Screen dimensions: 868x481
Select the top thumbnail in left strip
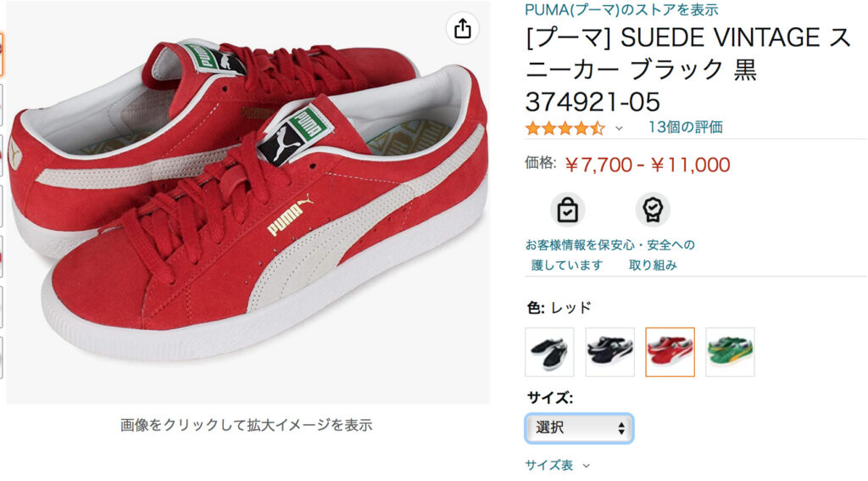[1, 54]
